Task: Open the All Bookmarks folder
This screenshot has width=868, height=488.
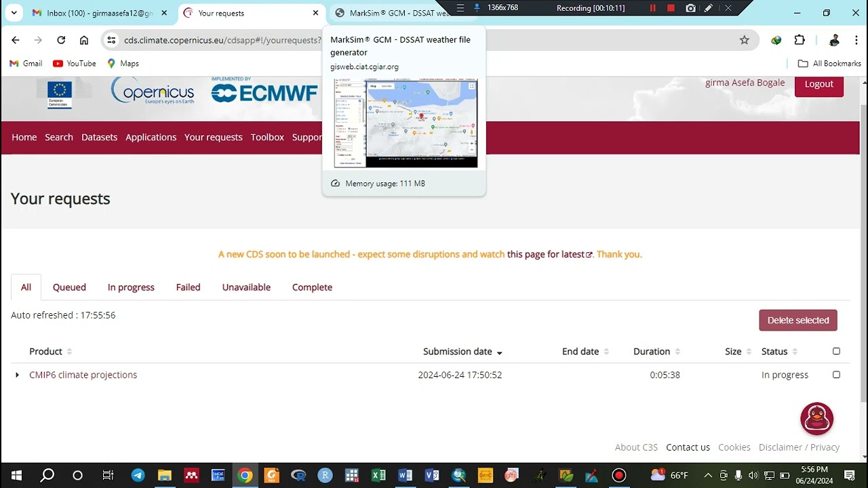Action: pos(829,63)
